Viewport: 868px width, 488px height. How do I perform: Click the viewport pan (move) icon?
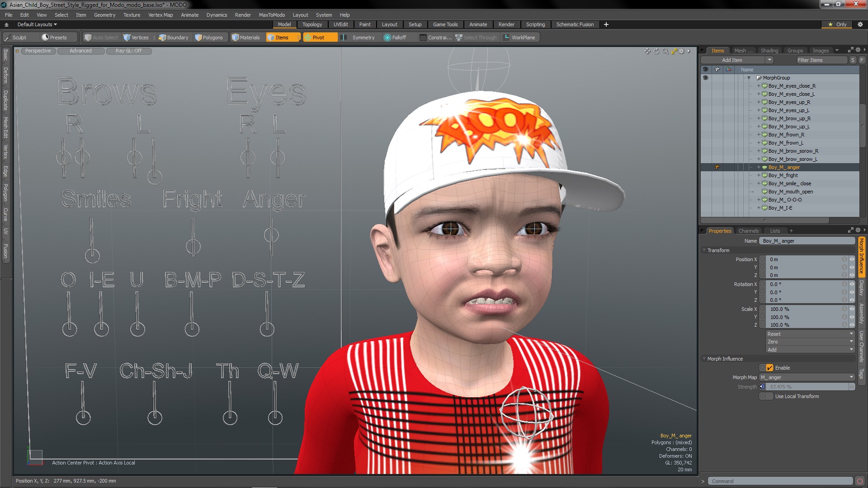click(x=647, y=51)
